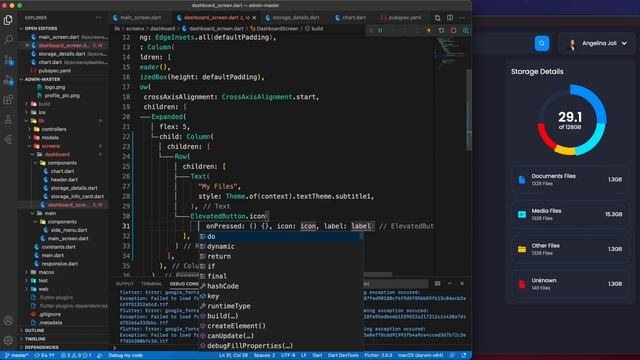The image size is (640, 360).
Task: Click 'Spaces: 2' indentation status item
Action: point(264,356)
